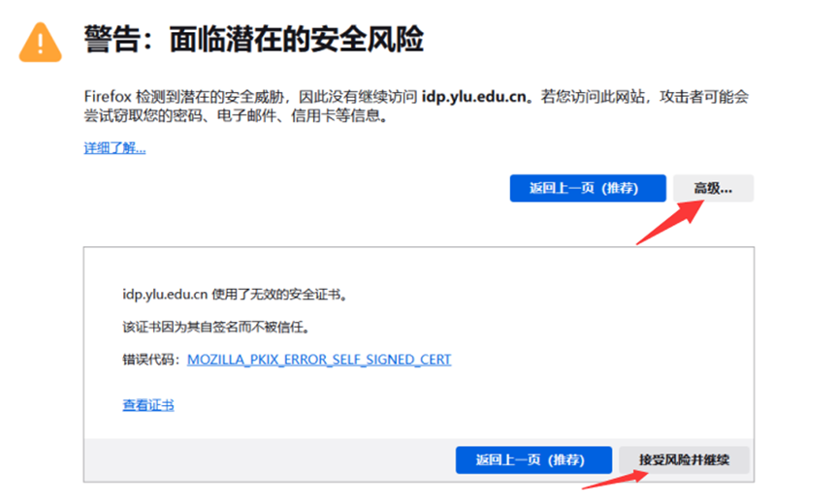Click the bold idp.ylu.edu.cn domain in the paragraph

pyautogui.click(x=474, y=97)
